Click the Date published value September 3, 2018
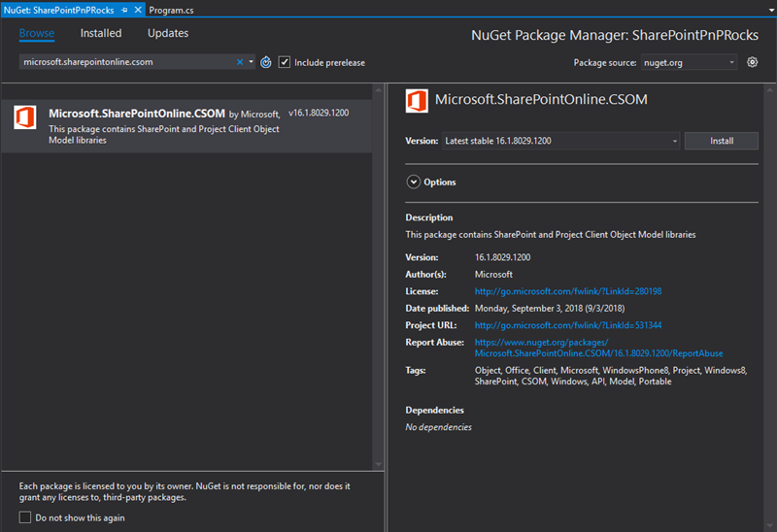Image resolution: width=777 pixels, height=532 pixels. (x=550, y=308)
